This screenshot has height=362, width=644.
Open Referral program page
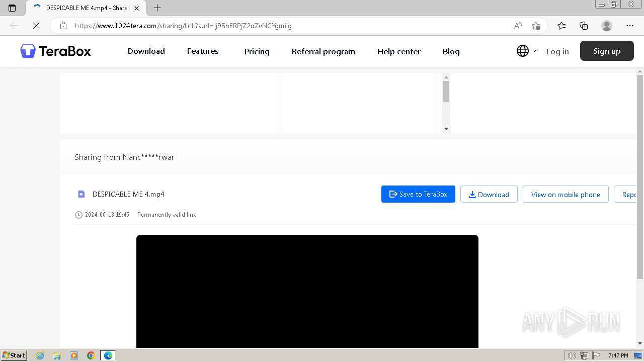pos(324,51)
